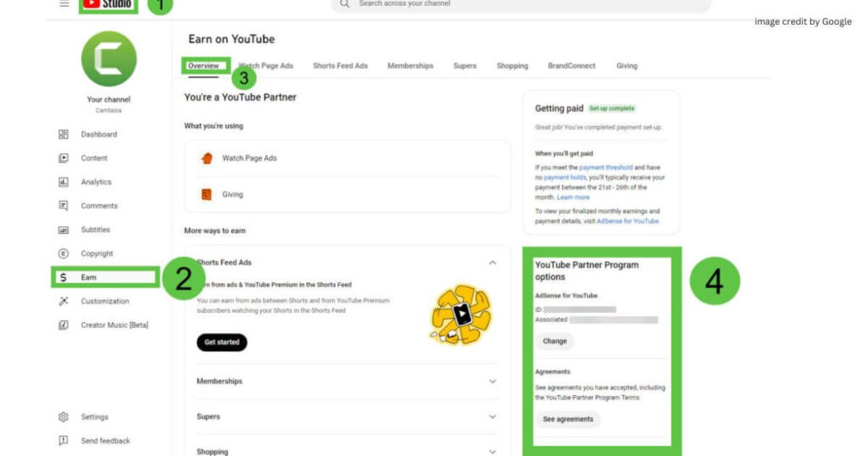Open Comments in the sidebar

tap(99, 206)
